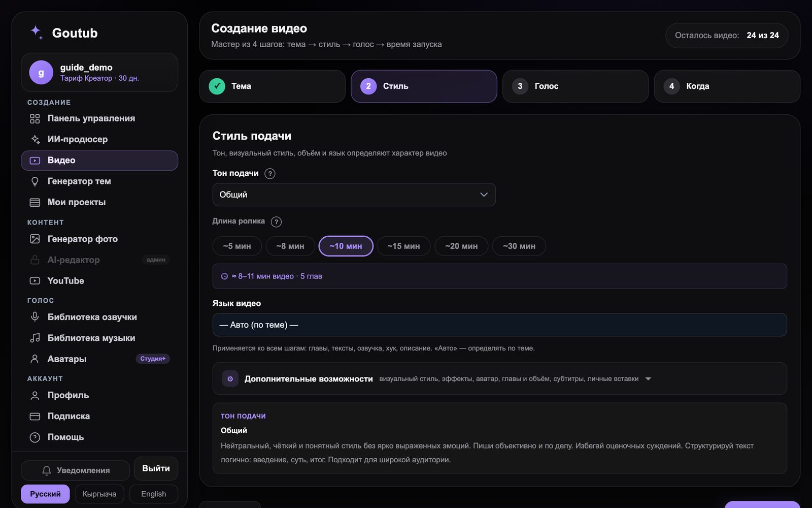Click the Генератор тем lightbulb icon
812x508 pixels.
35,181
